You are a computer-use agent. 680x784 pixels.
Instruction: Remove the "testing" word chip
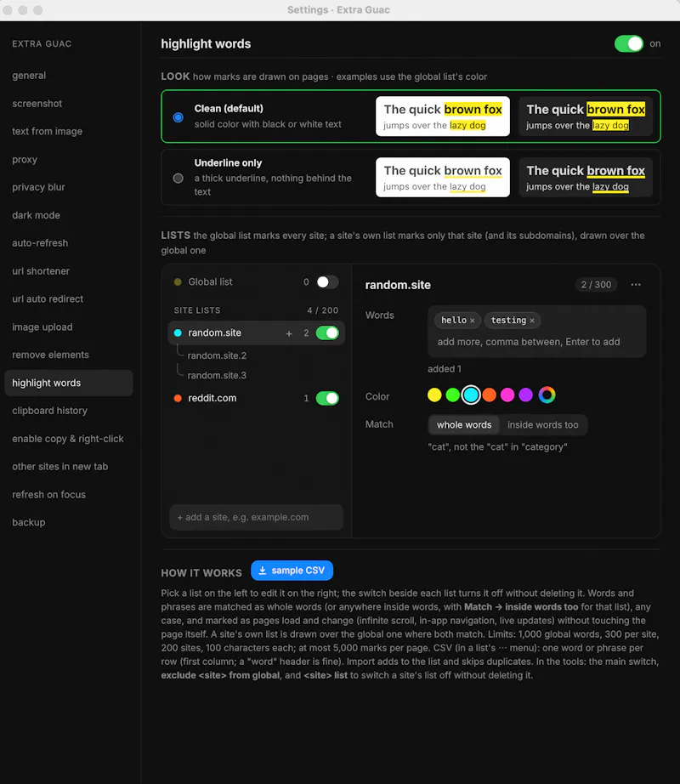[x=532, y=321]
